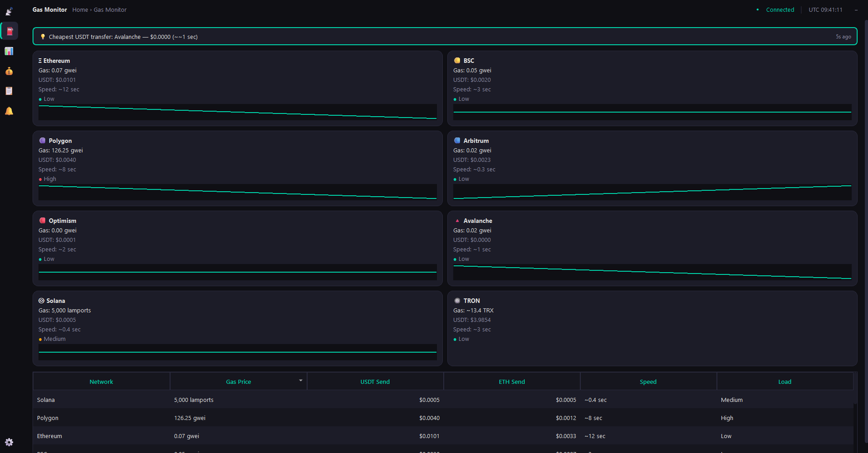Screen dimensions: 868x453
Task: Select the money bag sidebar icon
Action: pos(9,71)
